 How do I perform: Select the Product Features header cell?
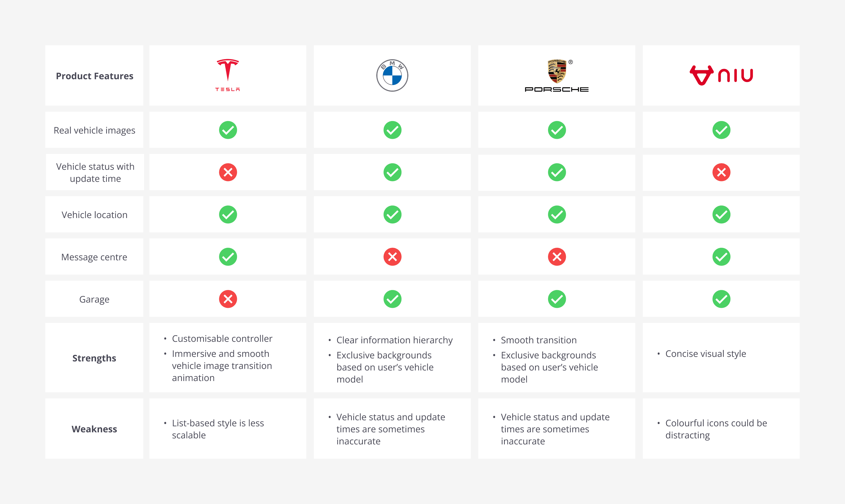pyautogui.click(x=94, y=75)
